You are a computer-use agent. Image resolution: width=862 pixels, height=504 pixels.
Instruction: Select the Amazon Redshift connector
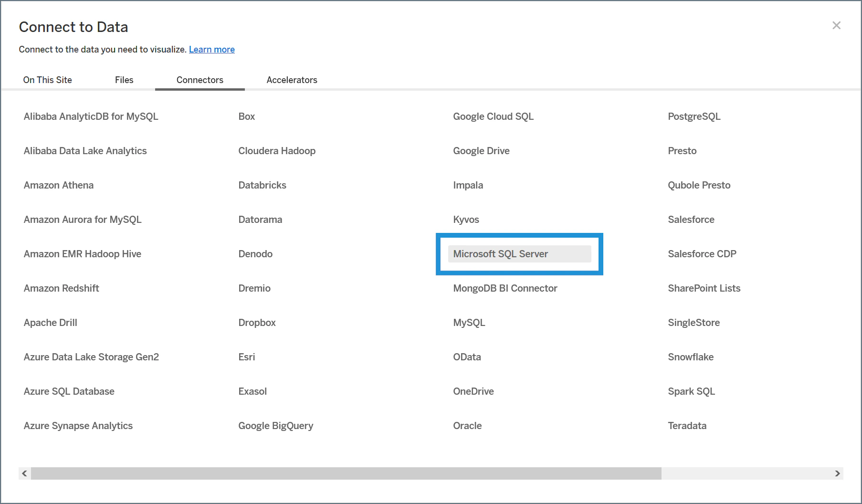(x=61, y=288)
